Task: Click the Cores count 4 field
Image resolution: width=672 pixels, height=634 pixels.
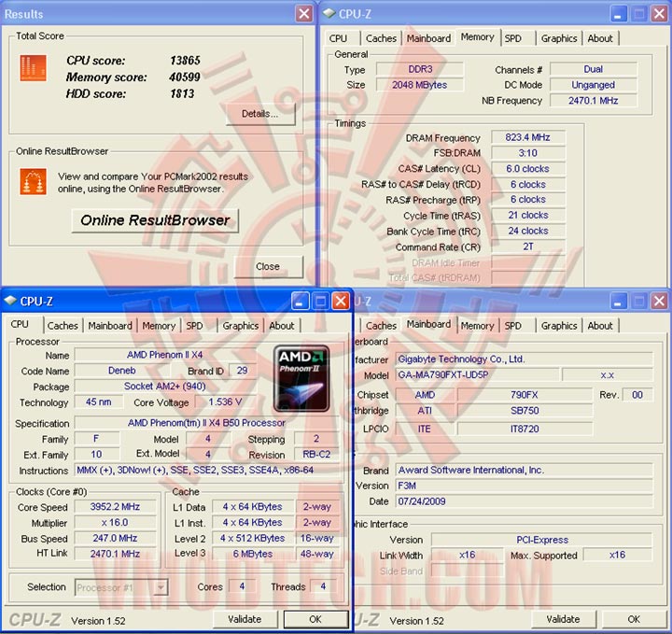Action: point(242,586)
